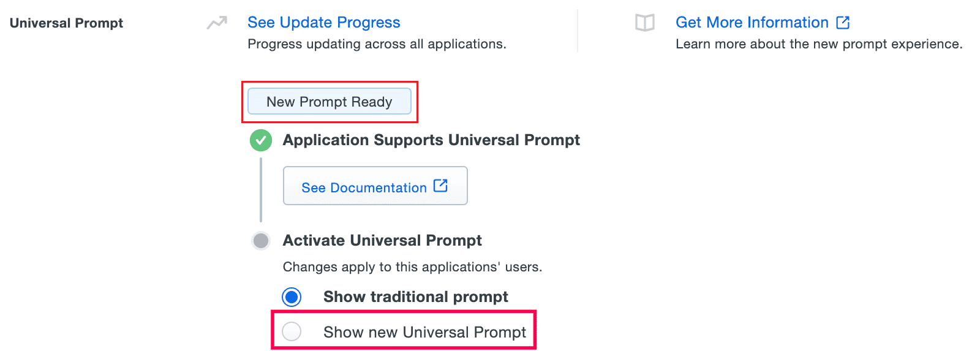Image resolution: width=980 pixels, height=351 pixels.
Task: Click the Activate Universal Prompt heading
Action: (382, 241)
